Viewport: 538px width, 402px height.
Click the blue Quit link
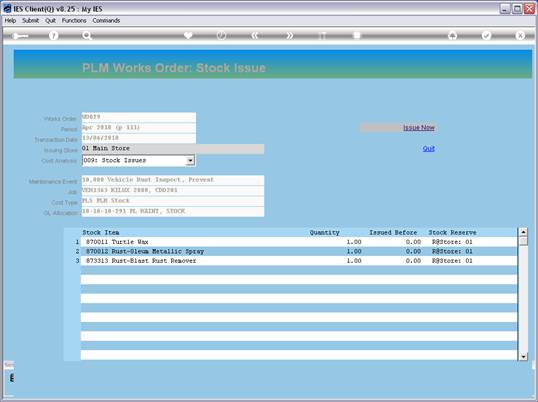click(429, 149)
